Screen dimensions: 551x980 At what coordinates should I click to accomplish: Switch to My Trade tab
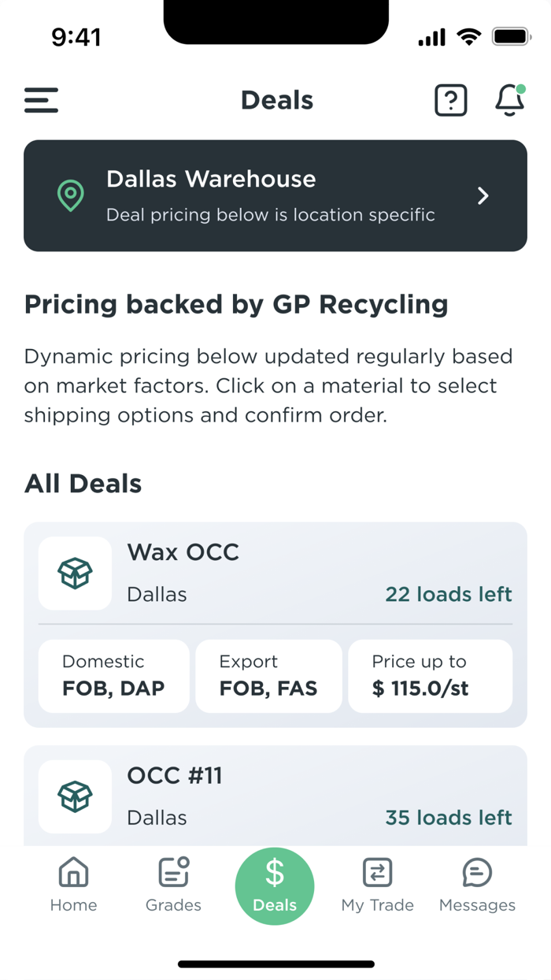(377, 885)
